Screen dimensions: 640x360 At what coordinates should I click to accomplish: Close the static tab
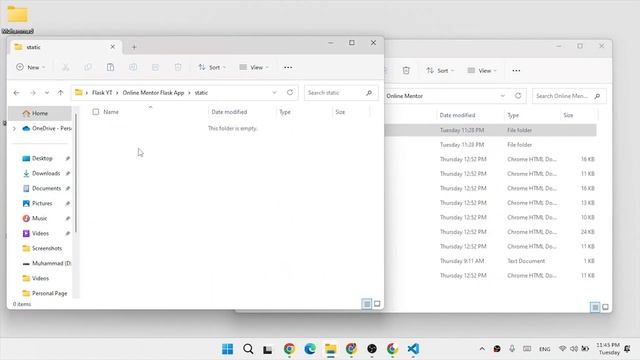pyautogui.click(x=113, y=47)
